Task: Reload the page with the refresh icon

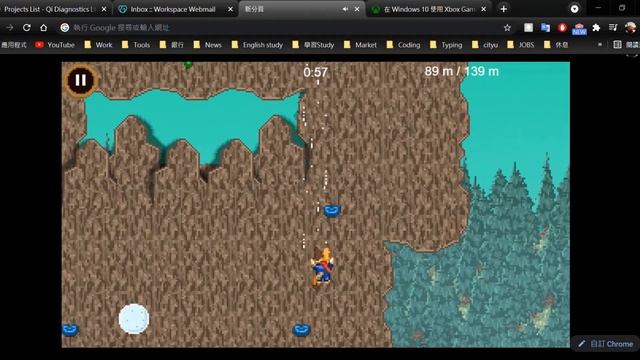Action: coord(27,27)
